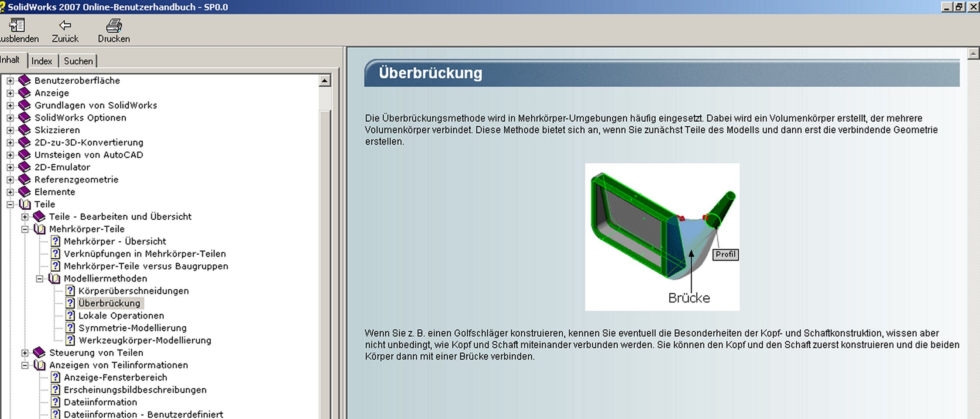
Task: Expand the Referenzgeometrie tree node
Action: tap(10, 180)
